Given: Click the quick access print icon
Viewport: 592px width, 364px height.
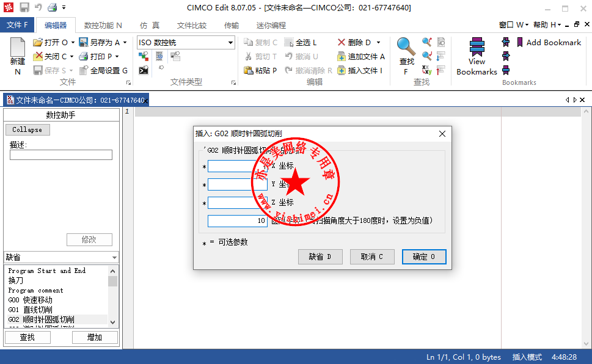Looking at the screenshot, I should 52,7.
